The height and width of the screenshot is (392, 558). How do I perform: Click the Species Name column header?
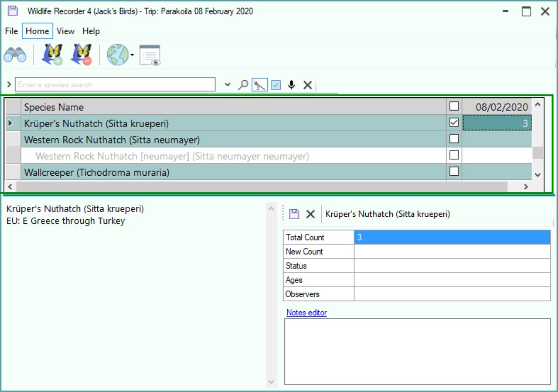point(233,107)
